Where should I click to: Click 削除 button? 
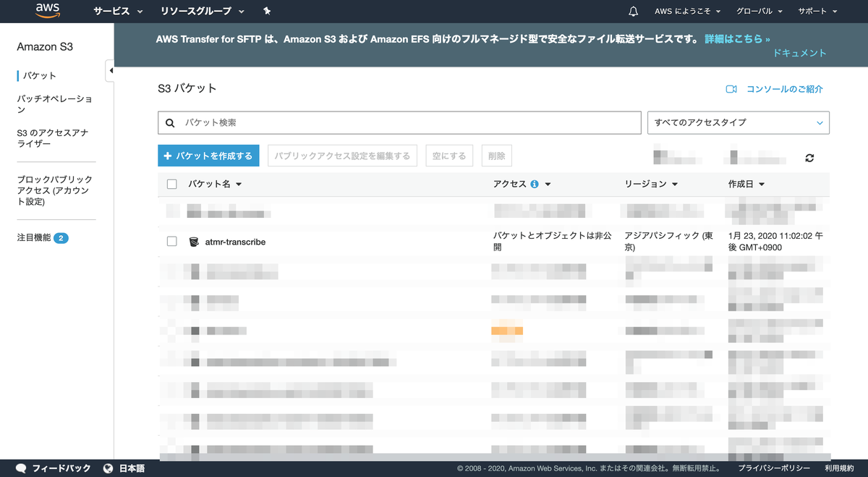[497, 156]
